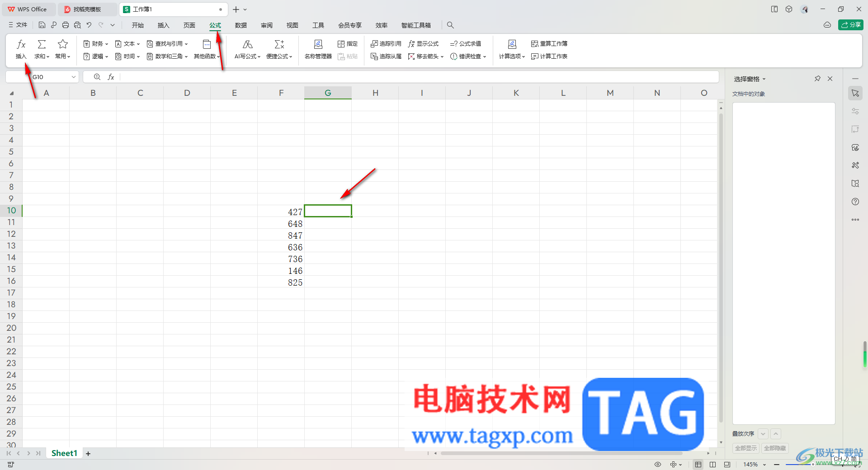Pin the selection pane with pushpin icon
Screen dimensions: 868x470
(817, 79)
